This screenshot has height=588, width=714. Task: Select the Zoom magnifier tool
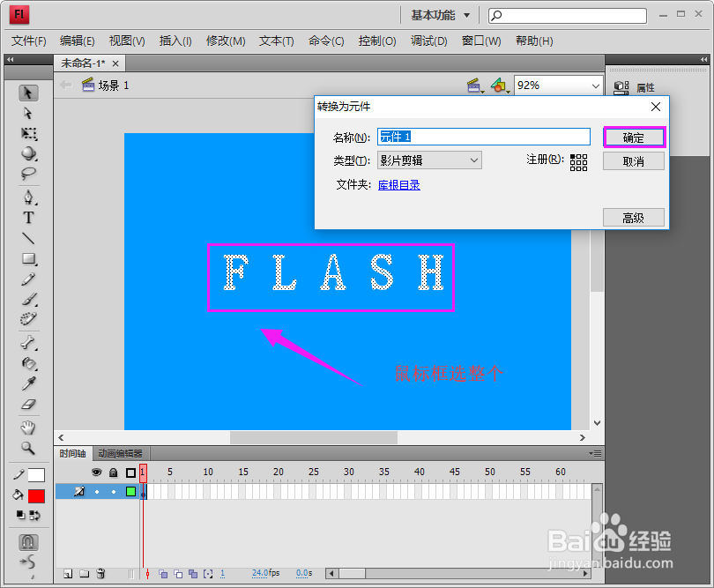[29, 448]
